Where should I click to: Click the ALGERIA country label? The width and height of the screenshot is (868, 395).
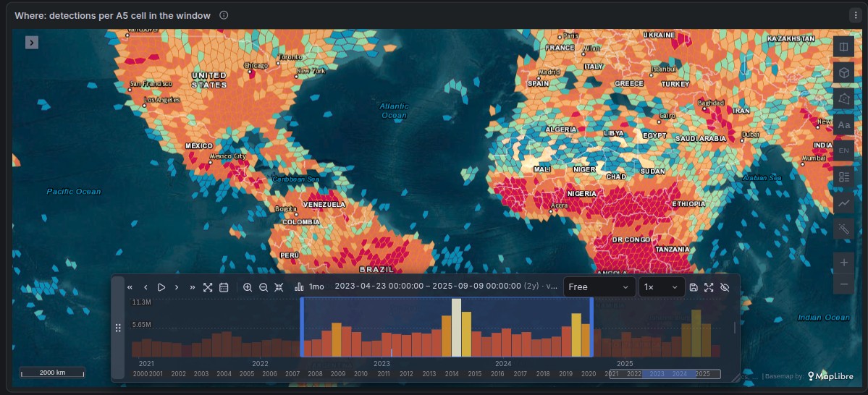pyautogui.click(x=561, y=129)
